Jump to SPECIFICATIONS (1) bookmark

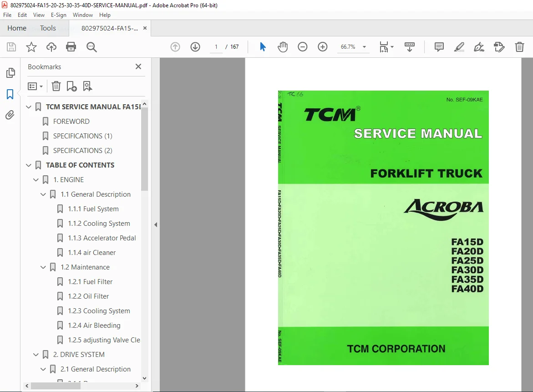click(x=82, y=136)
